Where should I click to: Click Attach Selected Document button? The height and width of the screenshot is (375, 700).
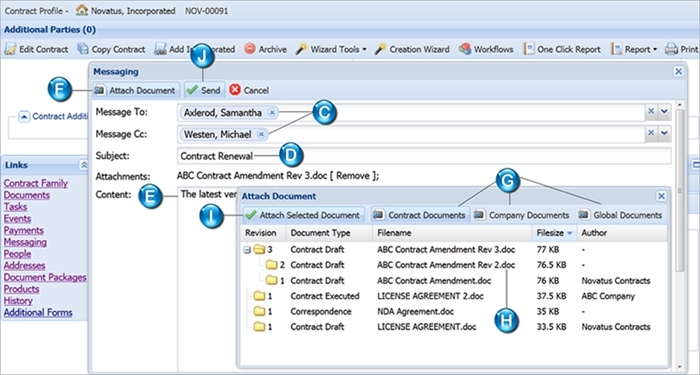(x=303, y=215)
